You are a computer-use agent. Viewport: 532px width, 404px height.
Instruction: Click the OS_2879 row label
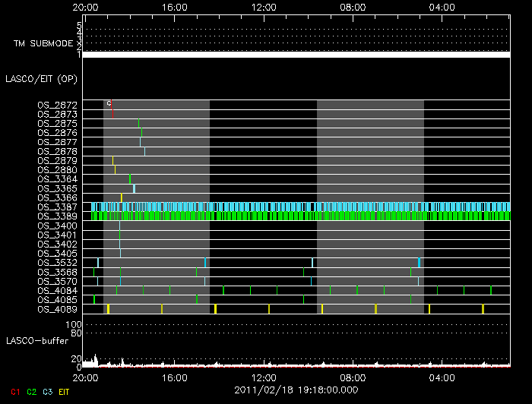(57, 160)
